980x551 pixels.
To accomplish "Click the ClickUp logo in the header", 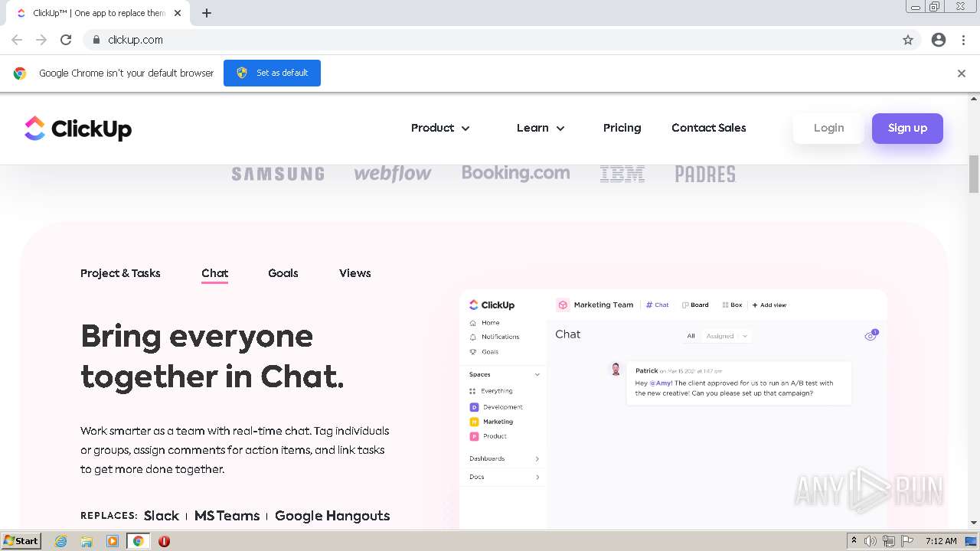I will click(x=78, y=129).
